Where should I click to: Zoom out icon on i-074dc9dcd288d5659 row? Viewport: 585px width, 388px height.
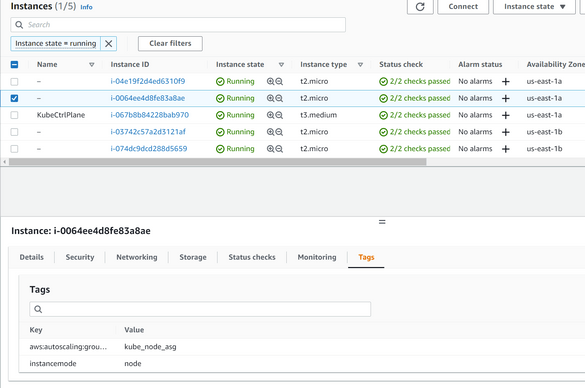point(279,149)
